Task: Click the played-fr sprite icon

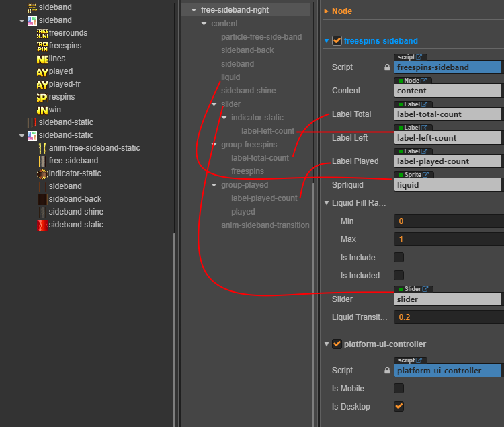Action: tap(42, 85)
